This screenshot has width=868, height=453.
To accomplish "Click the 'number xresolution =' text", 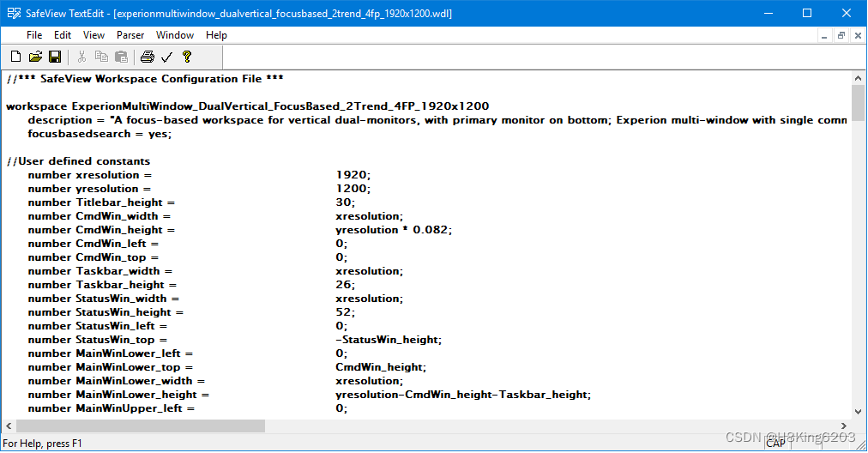I will pyautogui.click(x=90, y=175).
